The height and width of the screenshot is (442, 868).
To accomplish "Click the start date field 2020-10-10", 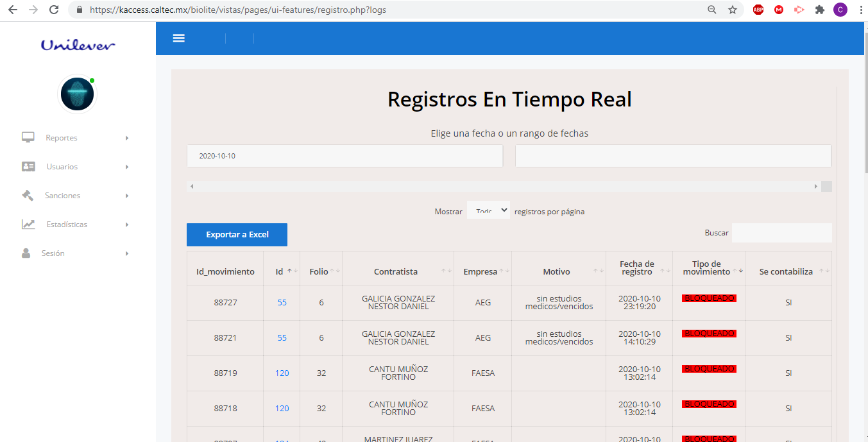I will point(345,156).
